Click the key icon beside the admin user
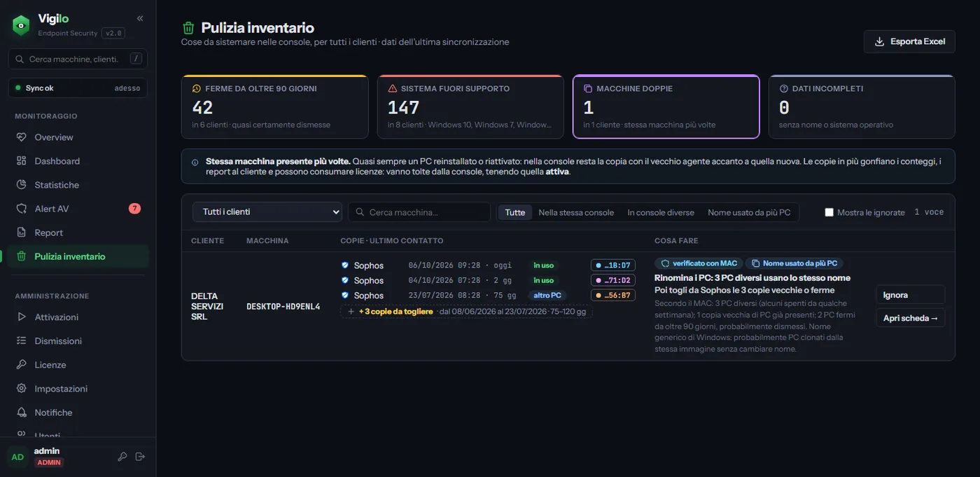The width and height of the screenshot is (980, 477). coord(122,457)
